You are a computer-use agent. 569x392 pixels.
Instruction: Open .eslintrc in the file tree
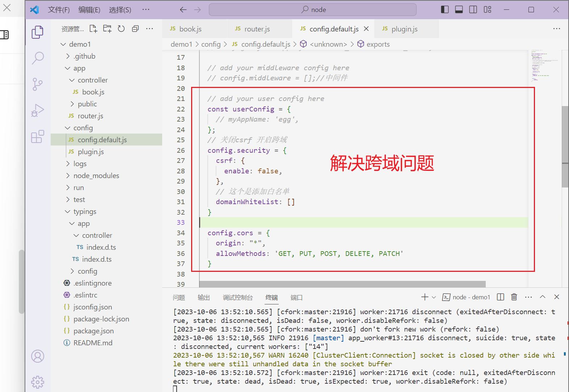(x=106, y=295)
